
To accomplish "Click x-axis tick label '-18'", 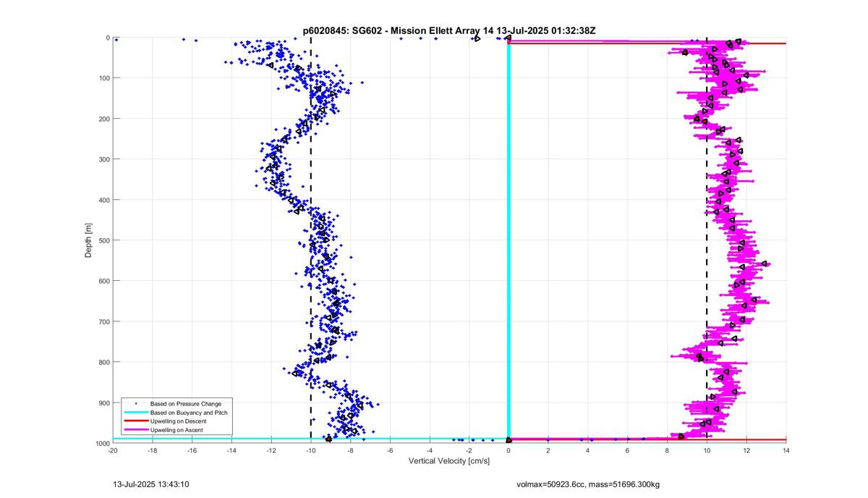I will (x=153, y=450).
